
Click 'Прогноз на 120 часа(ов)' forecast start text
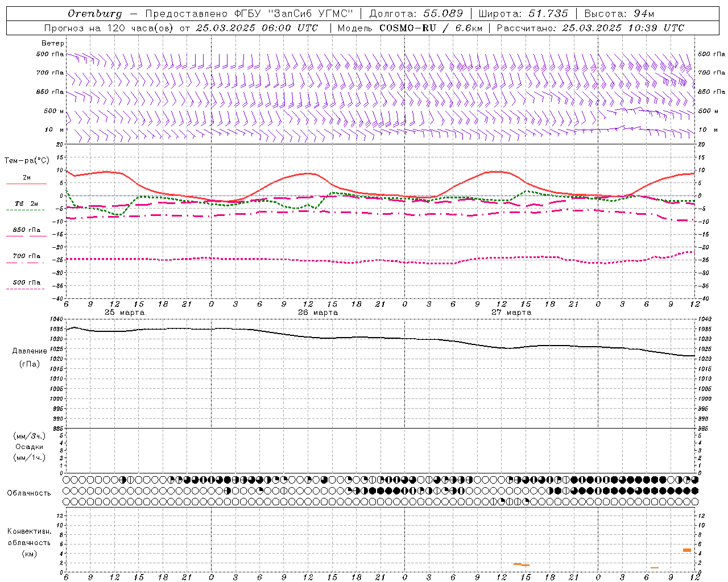point(109,28)
